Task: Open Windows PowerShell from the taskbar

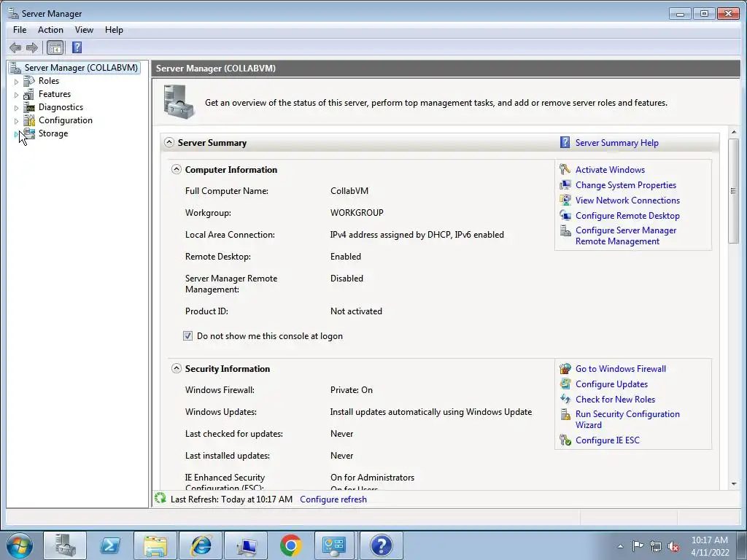Action: click(x=110, y=545)
